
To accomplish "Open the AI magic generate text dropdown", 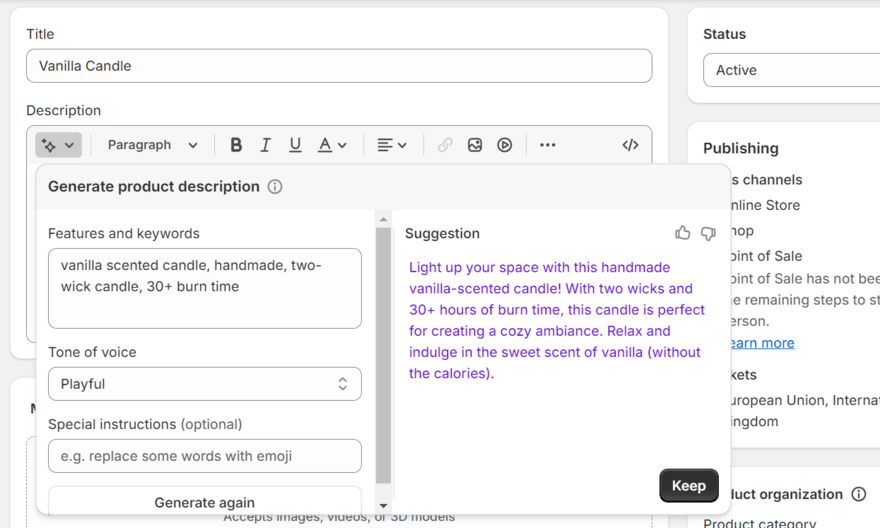I will (58, 145).
